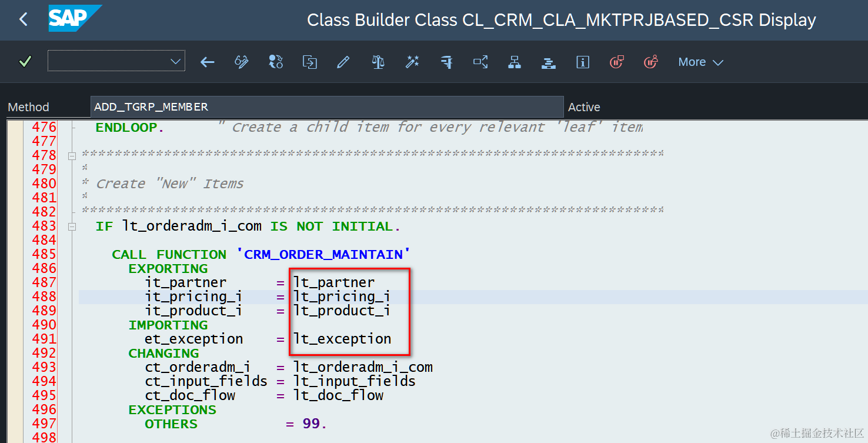This screenshot has height=443, width=868.
Task: Click the it_product_i parameter
Action: pos(193,311)
